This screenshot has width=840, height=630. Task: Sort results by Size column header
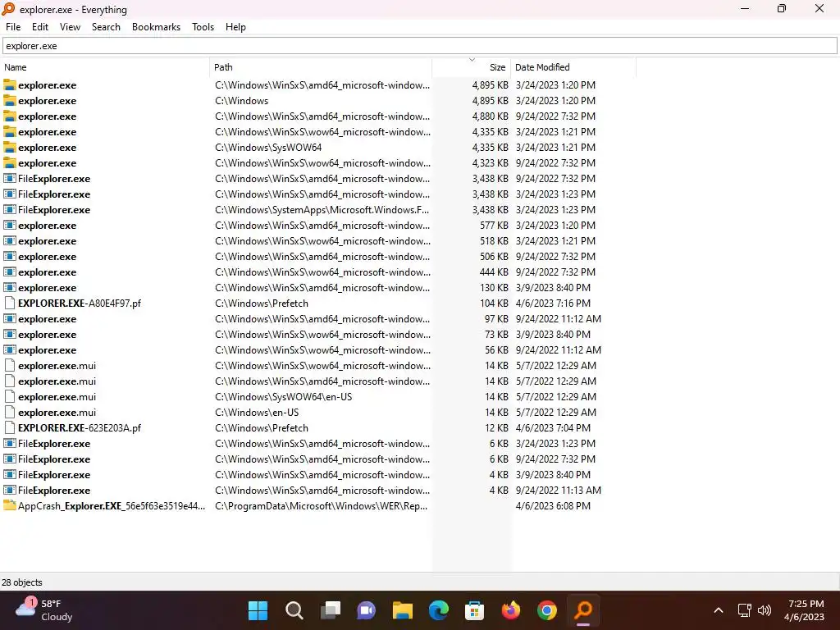(472, 67)
